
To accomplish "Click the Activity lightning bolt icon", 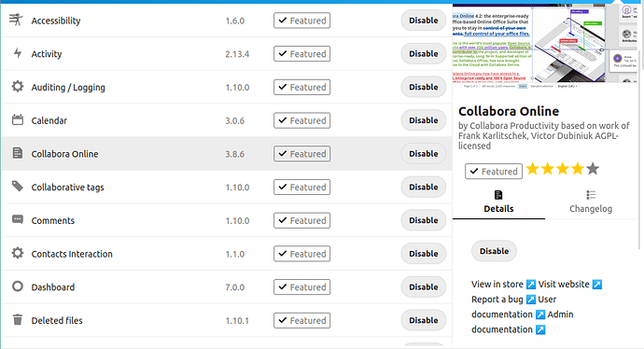I will pos(17,53).
